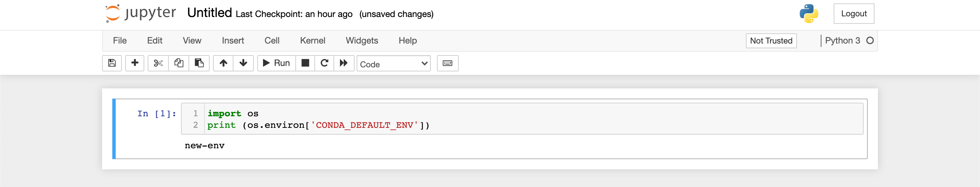Click the Not Trusted notebook button
980x187 pixels.
point(771,41)
